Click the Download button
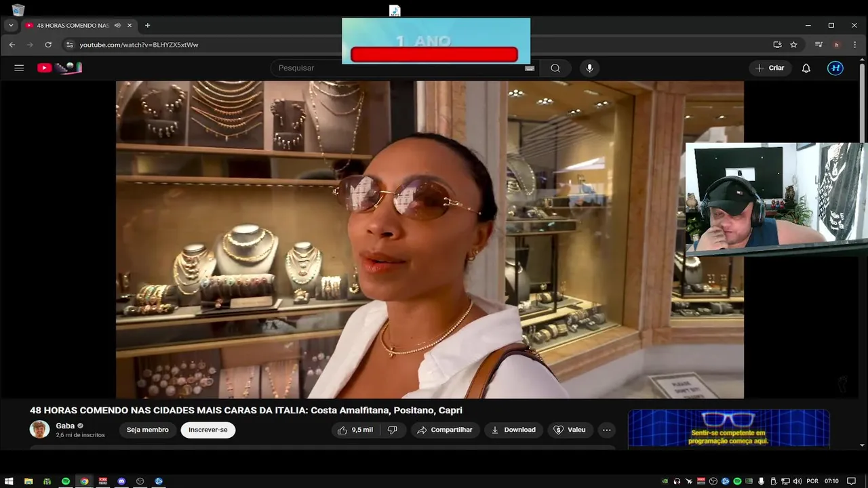Screen dimensions: 868x488 (513, 430)
